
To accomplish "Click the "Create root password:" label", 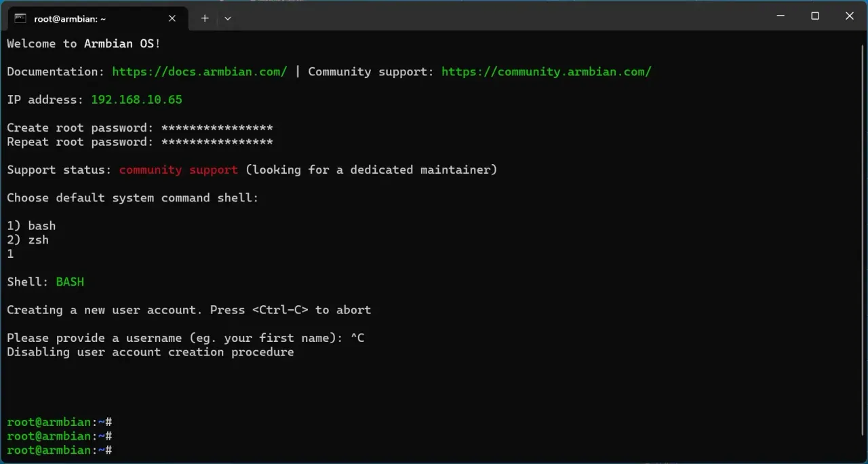I will tap(81, 128).
